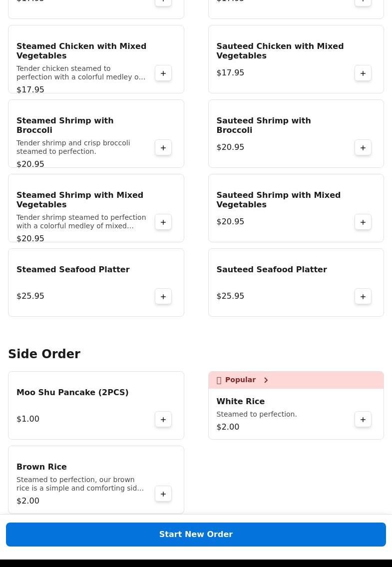Viewport: 392px width, 567px height.
Task: Add White Rice side to order
Action: (x=363, y=420)
